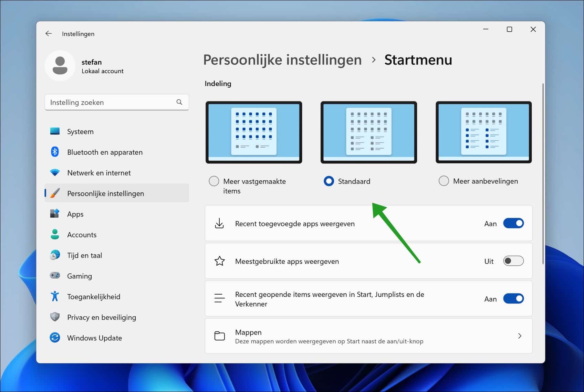The width and height of the screenshot is (584, 392).
Task: Enable Meestgebruikte apps weergeven
Action: pos(513,261)
